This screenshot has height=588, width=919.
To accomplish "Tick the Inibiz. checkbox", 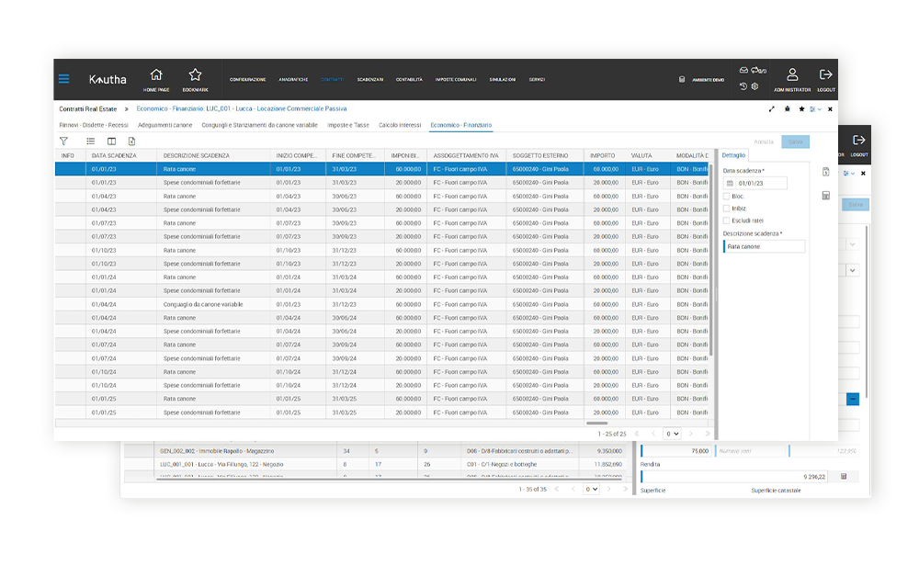I will coord(727,209).
